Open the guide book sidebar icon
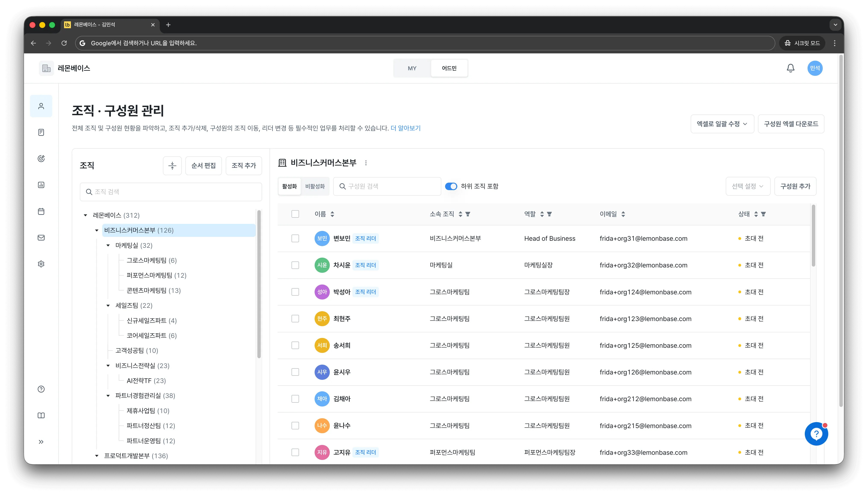The height and width of the screenshot is (496, 868). [41, 415]
